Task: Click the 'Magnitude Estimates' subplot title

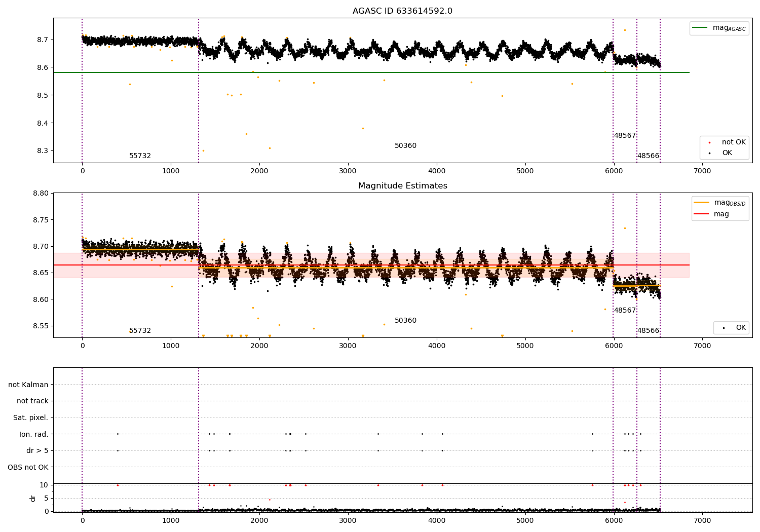Action: [x=403, y=186]
